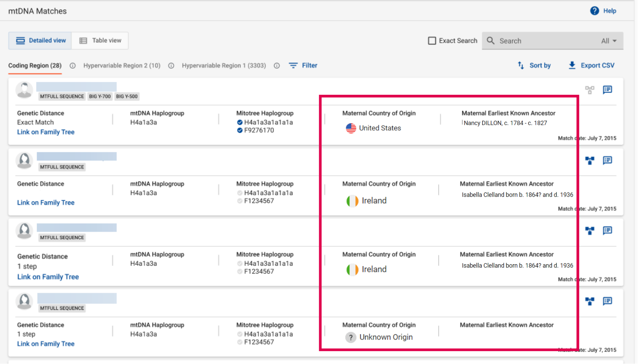The width and height of the screenshot is (638, 364).
Task: Select the Hypervariable Region 1 (3303) tab
Action: (x=224, y=66)
